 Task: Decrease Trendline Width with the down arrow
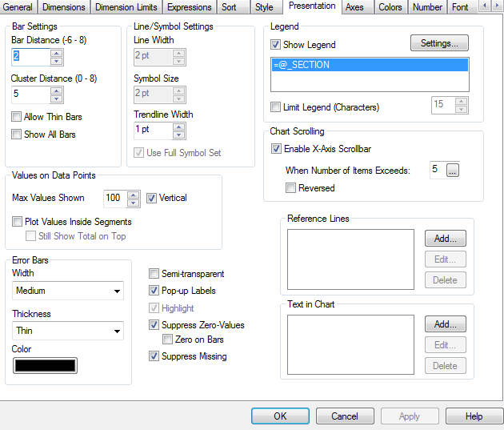(179, 135)
